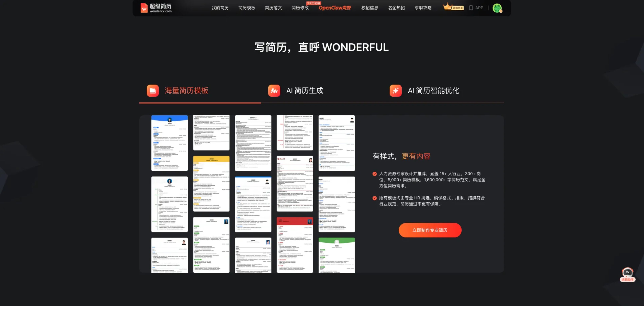Click the 立即制作专业简历 button
This screenshot has width=644, height=311.
point(430,230)
